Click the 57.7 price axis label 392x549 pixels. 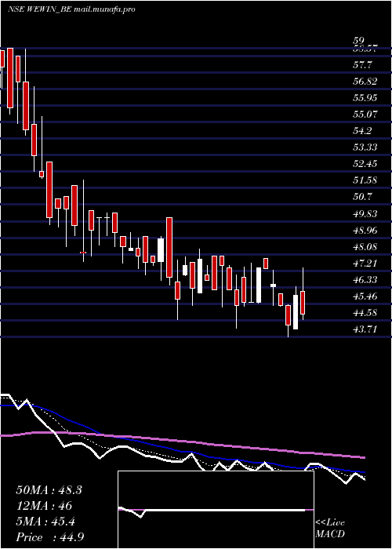pyautogui.click(x=362, y=65)
